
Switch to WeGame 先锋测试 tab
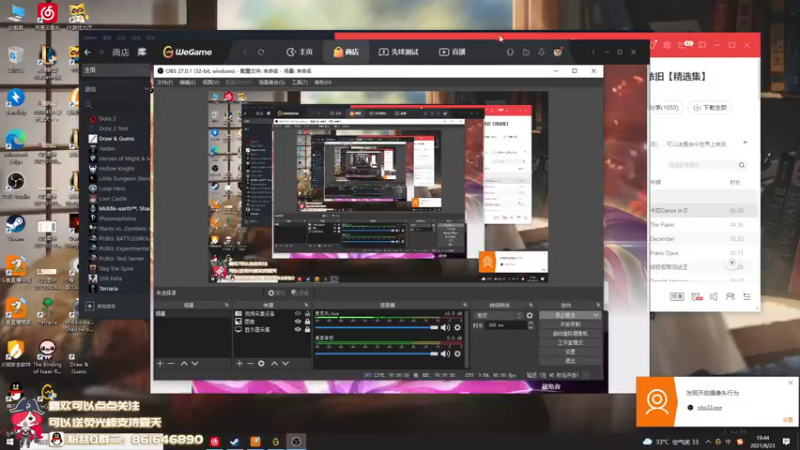pyautogui.click(x=398, y=52)
